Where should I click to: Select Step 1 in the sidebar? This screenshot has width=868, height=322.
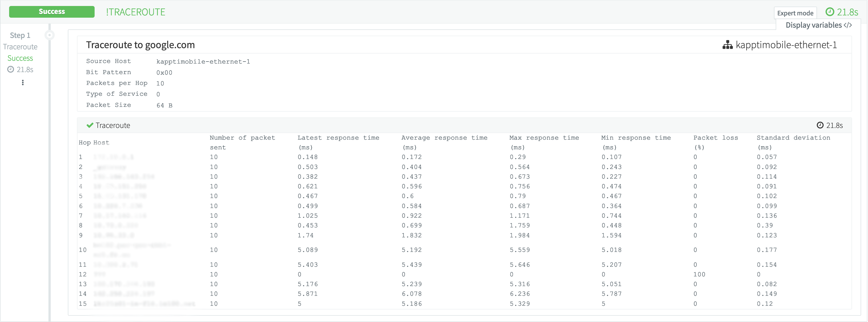[x=20, y=35]
